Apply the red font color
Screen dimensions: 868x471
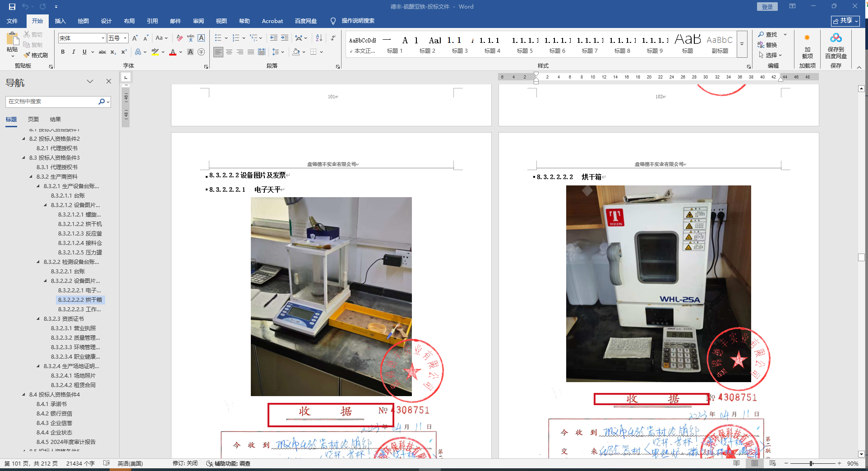tap(173, 52)
